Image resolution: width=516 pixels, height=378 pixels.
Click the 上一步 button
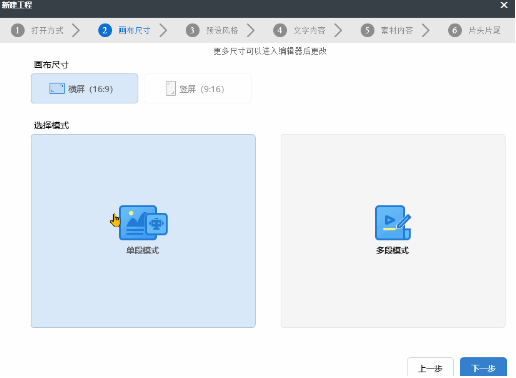coord(430,368)
